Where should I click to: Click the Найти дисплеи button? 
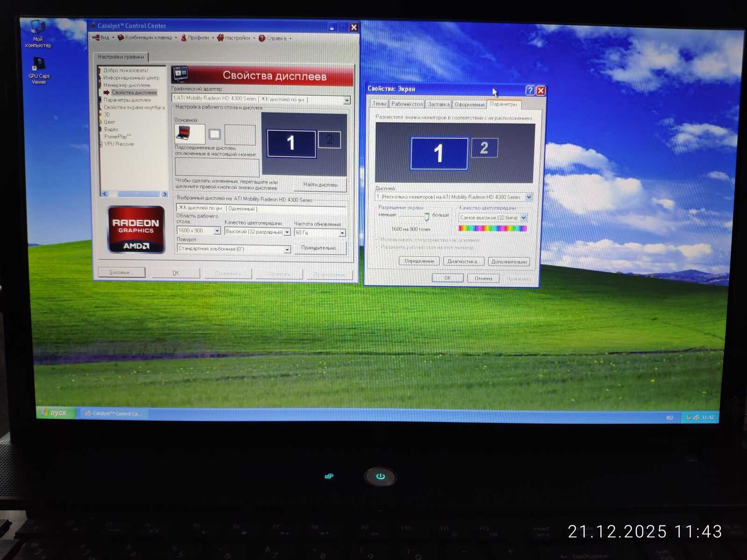click(x=320, y=185)
